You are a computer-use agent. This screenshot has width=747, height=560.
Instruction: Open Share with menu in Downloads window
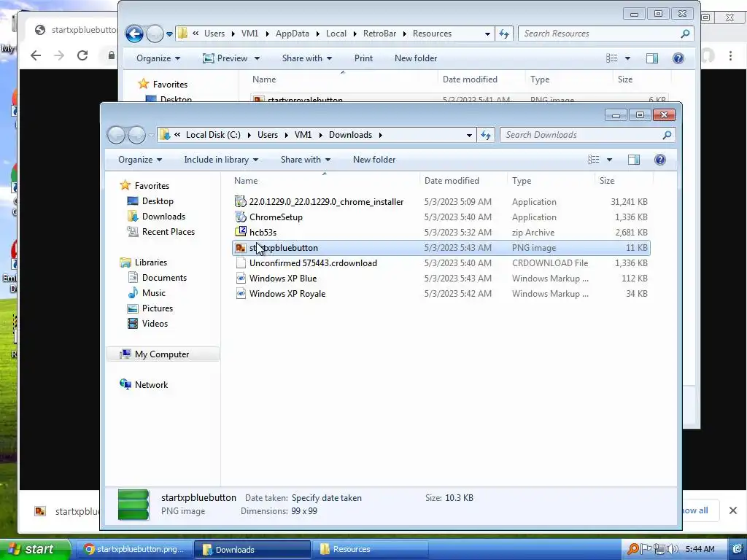click(306, 160)
